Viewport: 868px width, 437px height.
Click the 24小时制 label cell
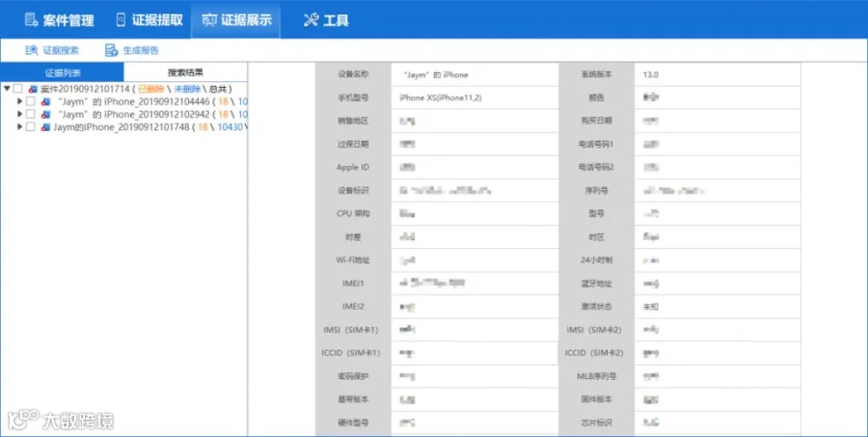pyautogui.click(x=596, y=259)
